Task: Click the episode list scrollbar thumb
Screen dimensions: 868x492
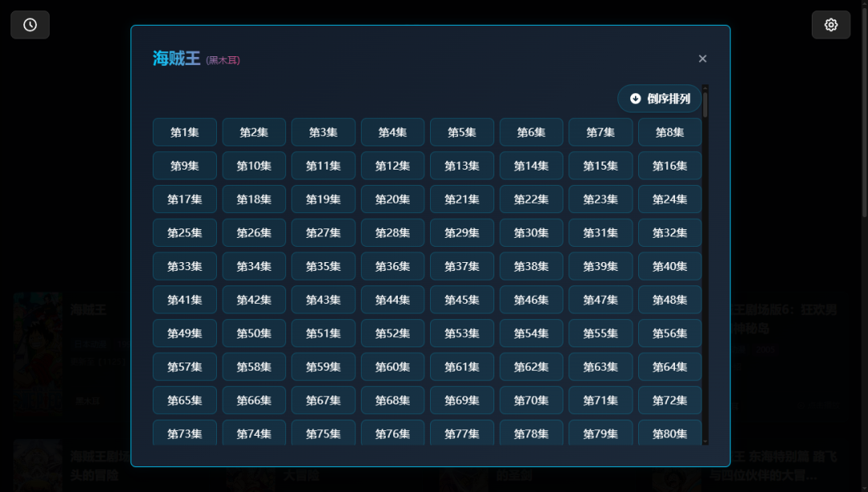Action: (x=706, y=105)
